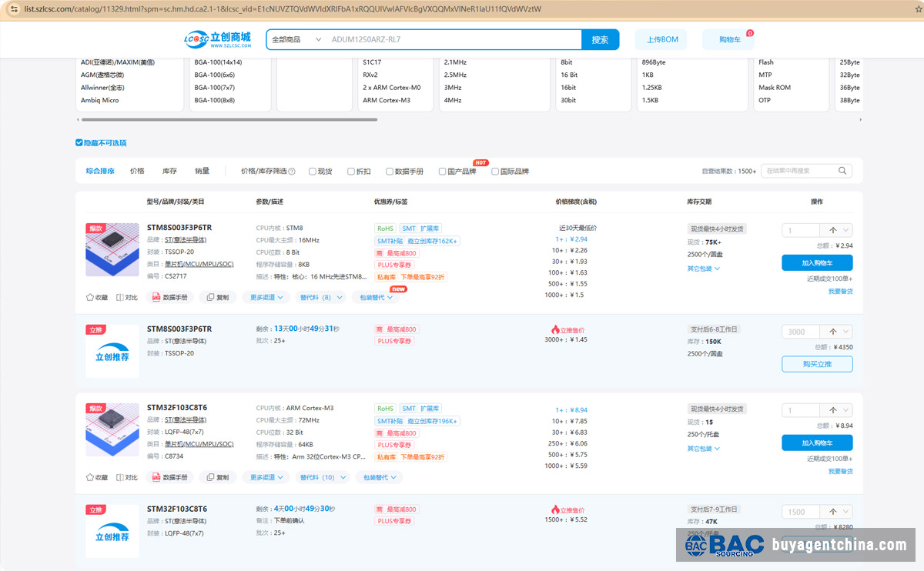Expand 替代料 (10) dropdown

coord(322,477)
